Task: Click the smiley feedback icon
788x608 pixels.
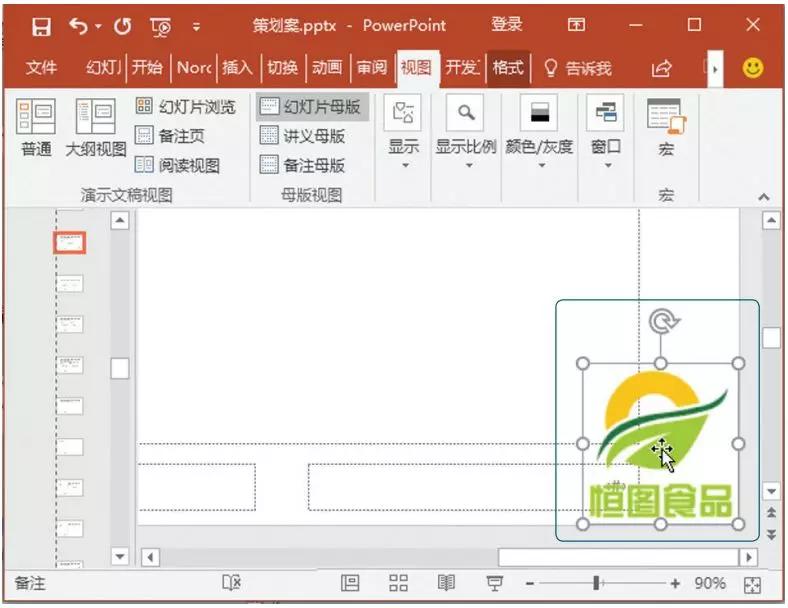Action: [x=752, y=68]
